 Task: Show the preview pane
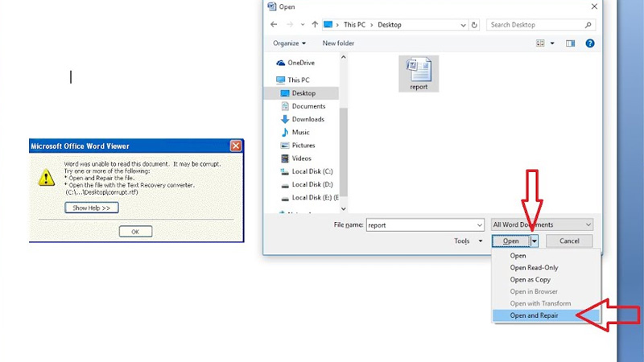click(x=571, y=43)
